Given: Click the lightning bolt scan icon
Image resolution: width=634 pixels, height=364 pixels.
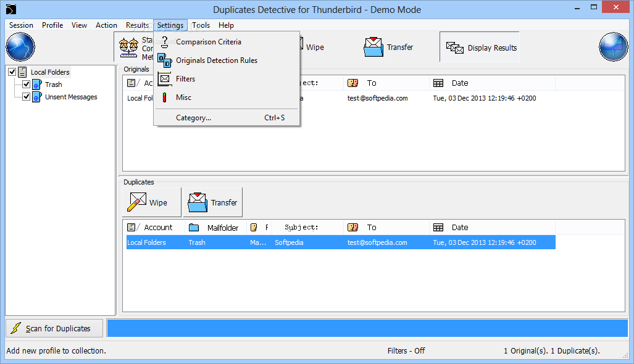Looking at the screenshot, I should click(x=16, y=328).
